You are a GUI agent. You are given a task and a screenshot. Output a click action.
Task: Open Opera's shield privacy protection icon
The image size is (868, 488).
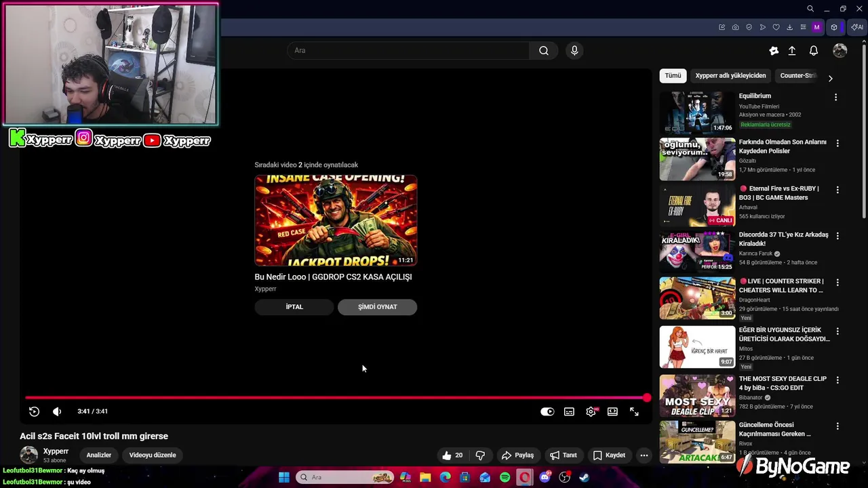pyautogui.click(x=749, y=27)
